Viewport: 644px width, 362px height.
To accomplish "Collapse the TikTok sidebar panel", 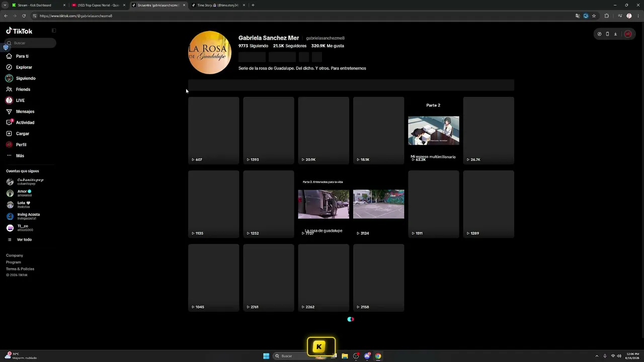I will tap(54, 31).
